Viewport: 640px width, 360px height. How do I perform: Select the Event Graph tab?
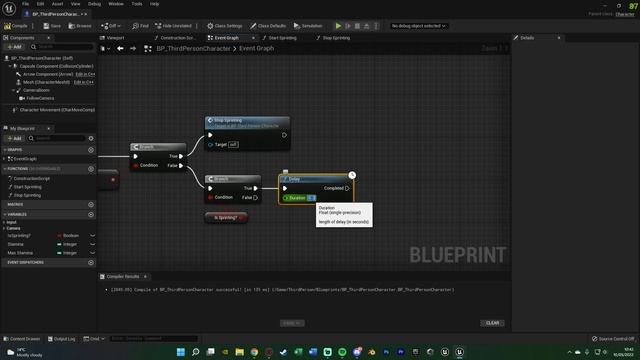(x=226, y=38)
